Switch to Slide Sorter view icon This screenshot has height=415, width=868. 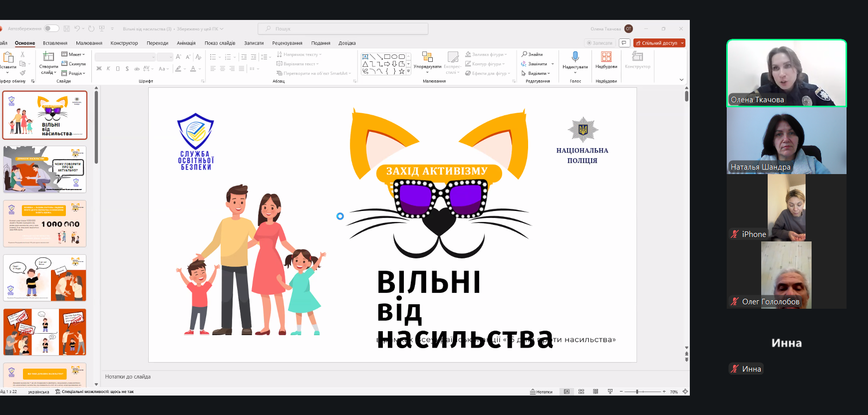tap(581, 392)
